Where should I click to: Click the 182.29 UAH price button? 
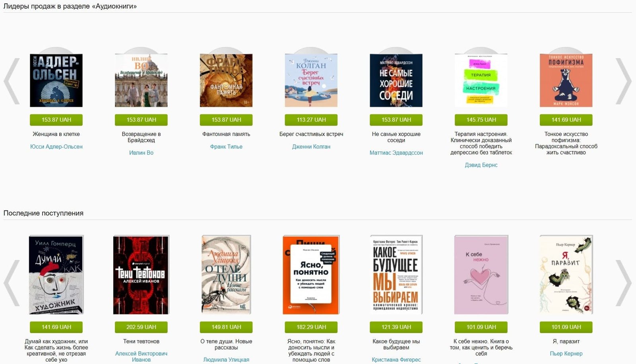click(311, 327)
